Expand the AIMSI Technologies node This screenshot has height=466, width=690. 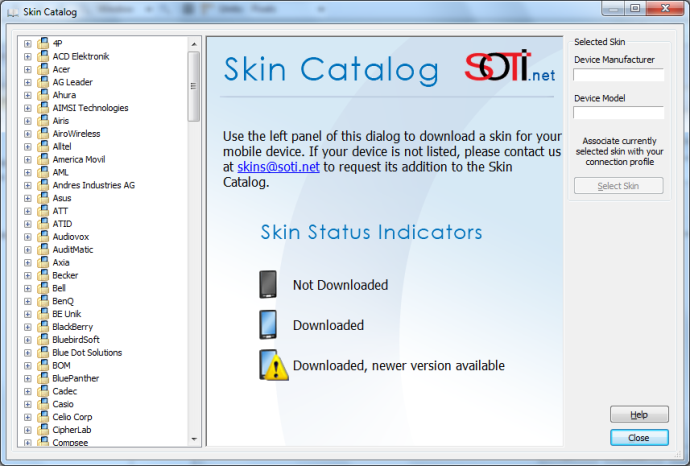pos(28,108)
